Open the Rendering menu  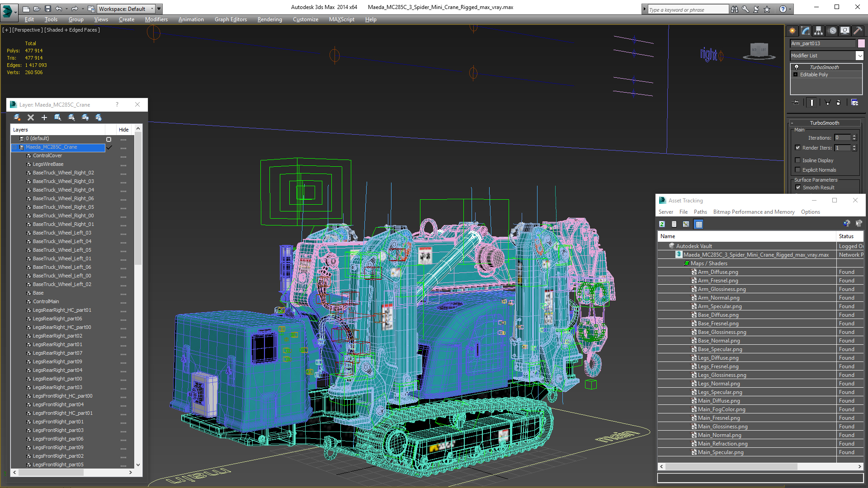(x=269, y=19)
